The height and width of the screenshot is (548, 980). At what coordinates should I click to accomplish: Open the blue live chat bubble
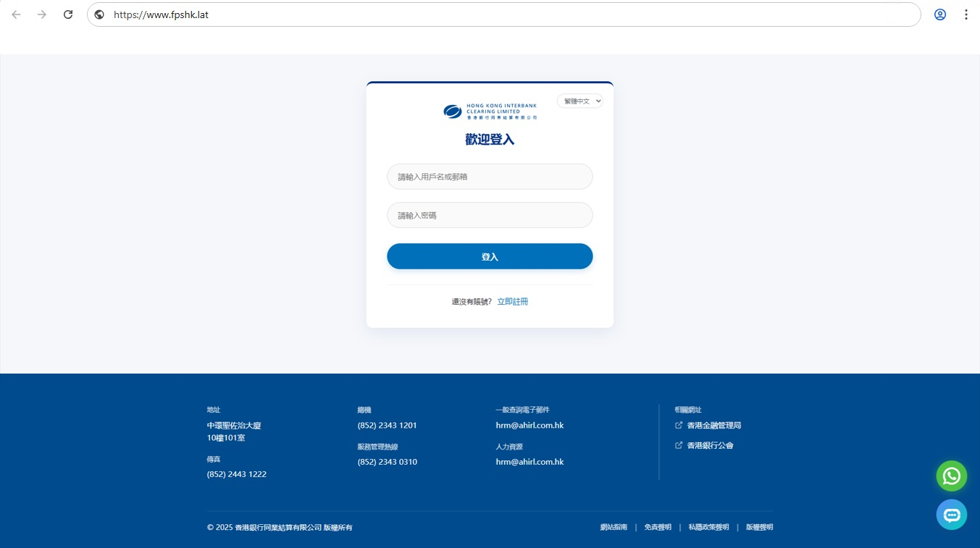coord(951,515)
